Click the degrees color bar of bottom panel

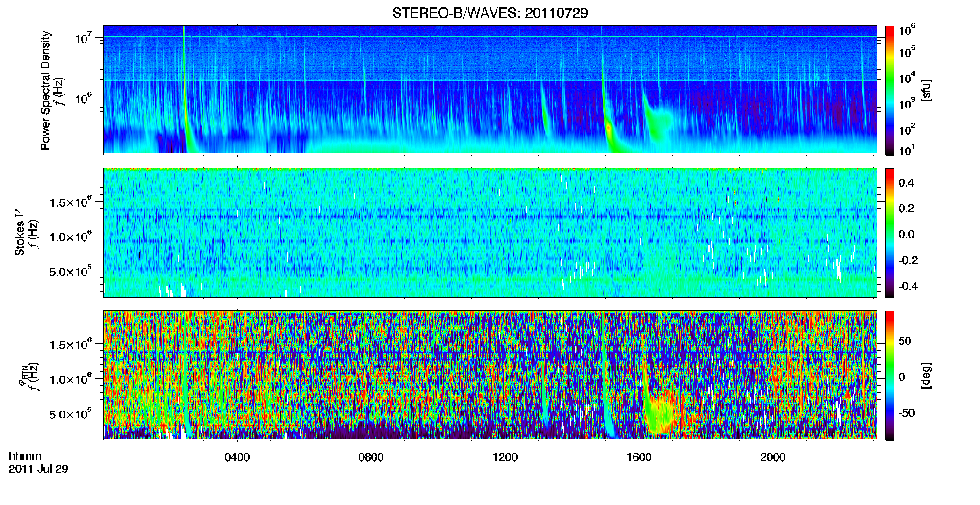coord(889,375)
